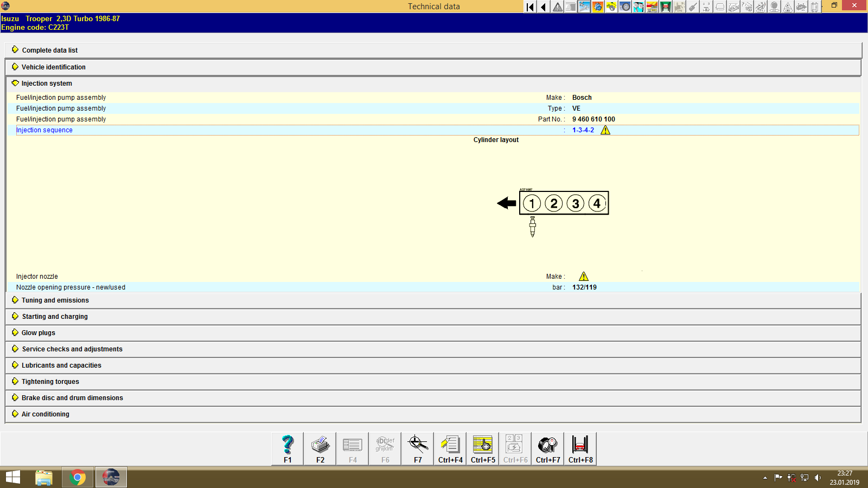
Task: Collapse the Injection system section
Action: point(46,84)
